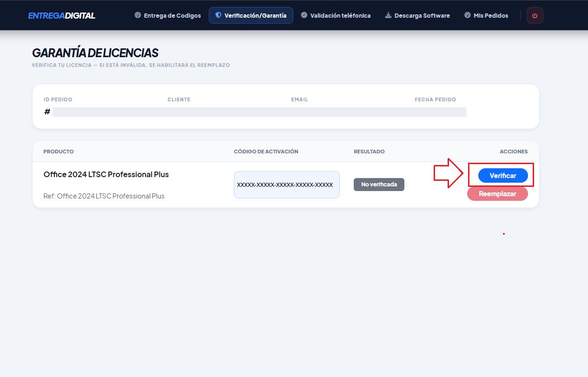Open Descarga Software page
The height and width of the screenshot is (377, 588).
tap(417, 15)
